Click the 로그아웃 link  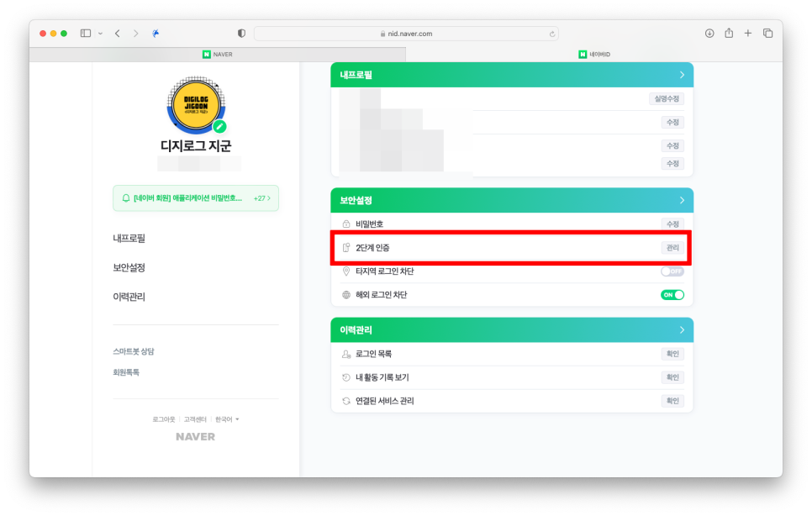pos(164,419)
